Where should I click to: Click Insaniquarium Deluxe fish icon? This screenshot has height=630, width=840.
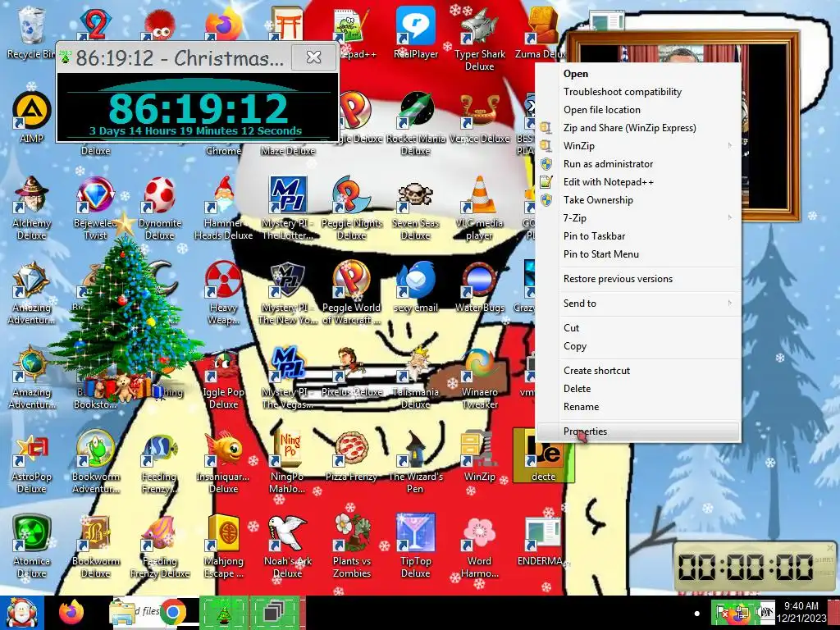click(x=223, y=462)
